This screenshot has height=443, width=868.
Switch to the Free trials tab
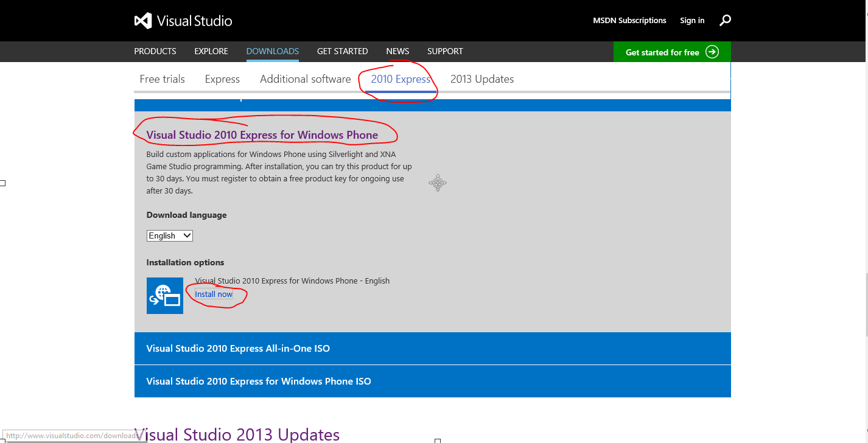(x=163, y=79)
